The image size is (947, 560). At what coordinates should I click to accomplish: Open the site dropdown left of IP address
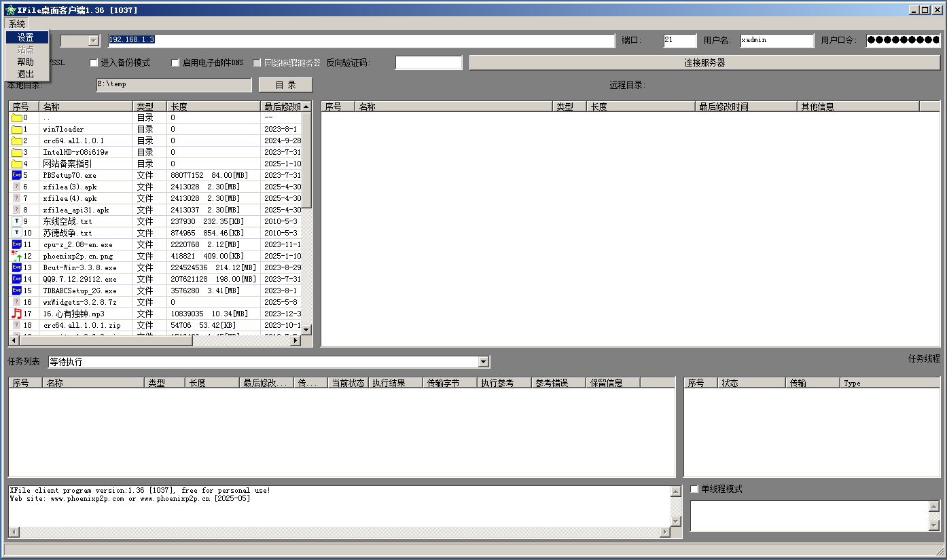click(x=94, y=41)
